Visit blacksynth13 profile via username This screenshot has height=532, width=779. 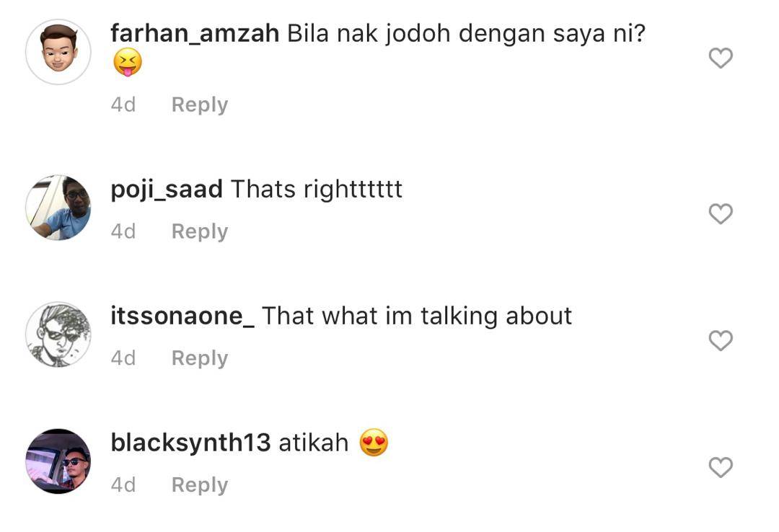(190, 443)
